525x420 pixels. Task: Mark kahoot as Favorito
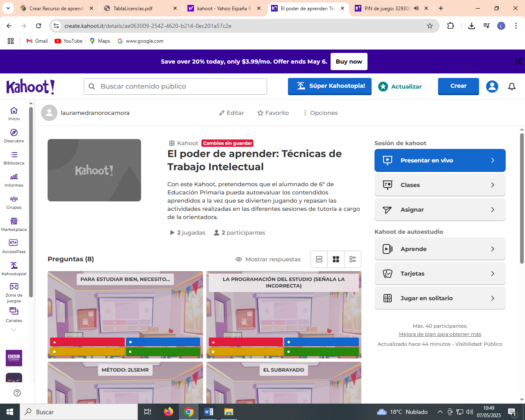click(273, 113)
